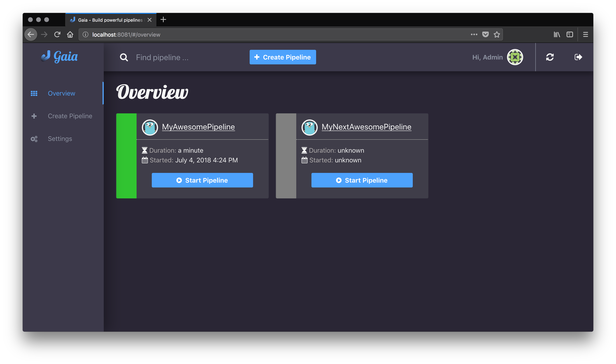Open the browser hamburger menu

(585, 35)
